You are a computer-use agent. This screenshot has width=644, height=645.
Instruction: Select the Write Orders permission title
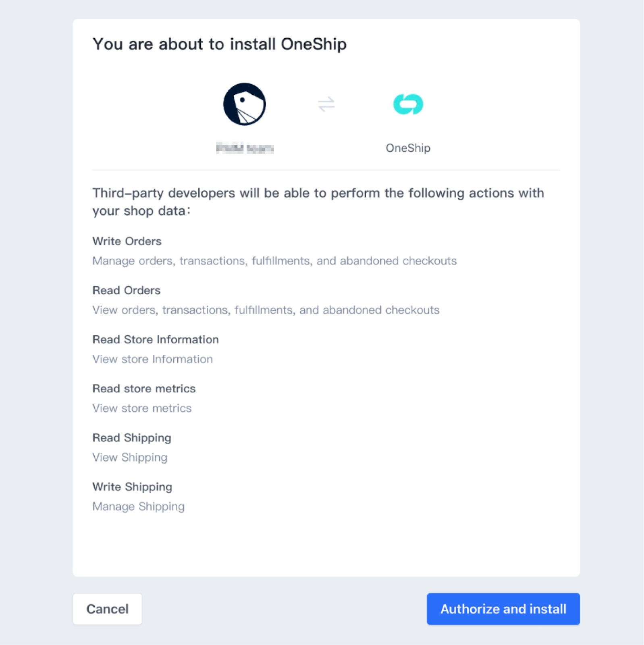click(127, 241)
